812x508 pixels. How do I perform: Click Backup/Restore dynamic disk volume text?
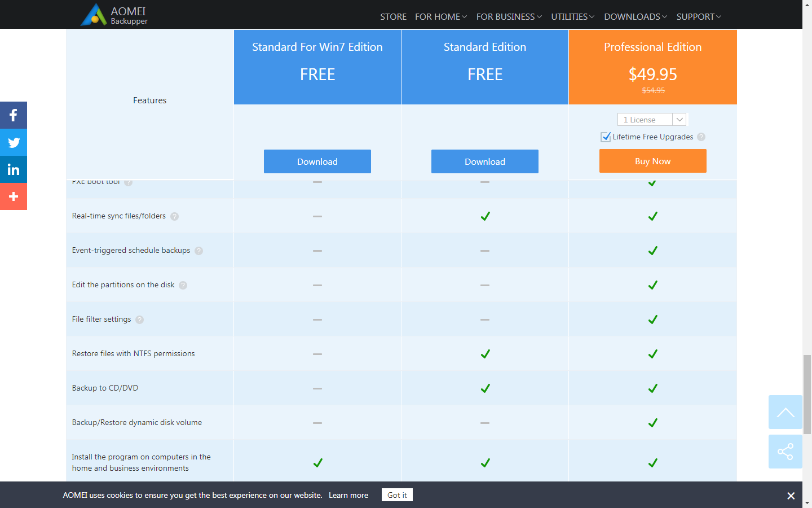click(137, 423)
